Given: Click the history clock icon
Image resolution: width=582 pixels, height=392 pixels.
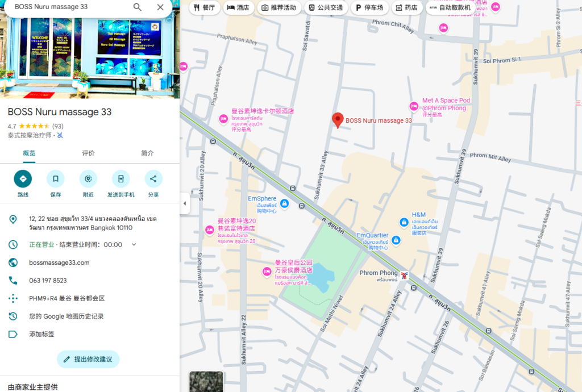Looking at the screenshot, I should tap(13, 316).
